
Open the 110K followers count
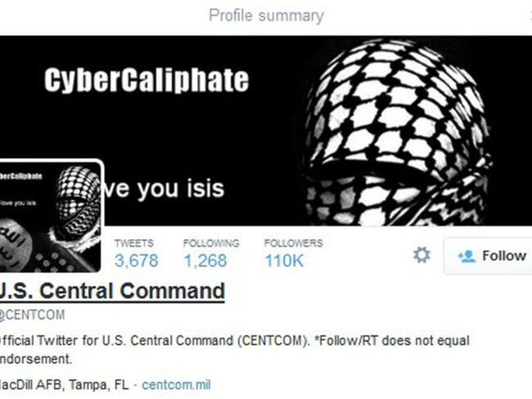click(x=284, y=261)
